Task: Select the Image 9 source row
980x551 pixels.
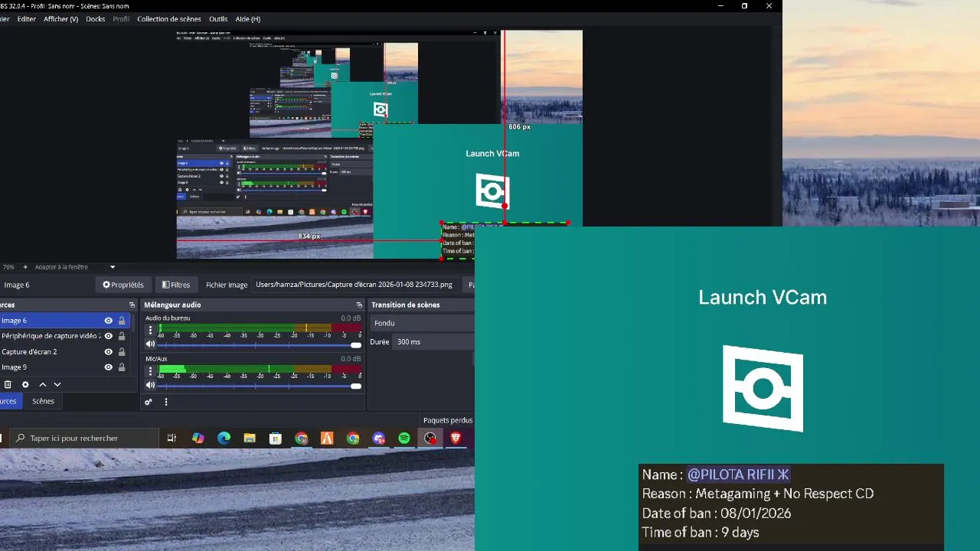Action: (65, 367)
